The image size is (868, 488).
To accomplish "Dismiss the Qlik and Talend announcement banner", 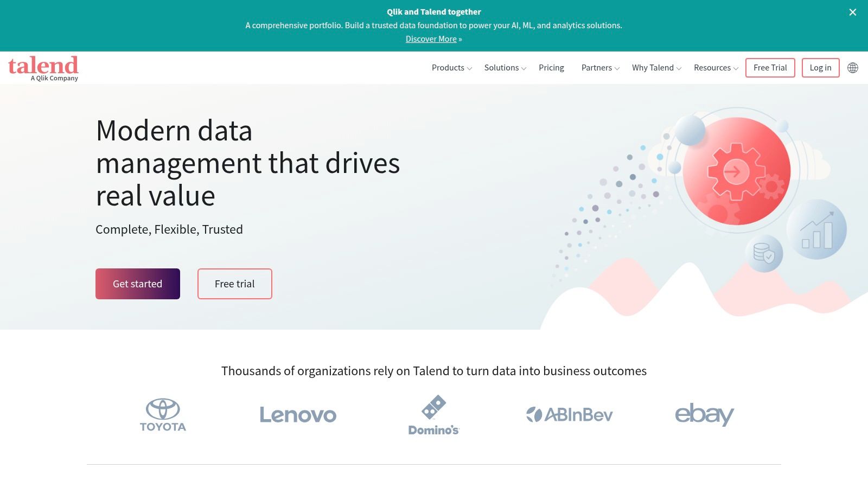I will point(853,12).
